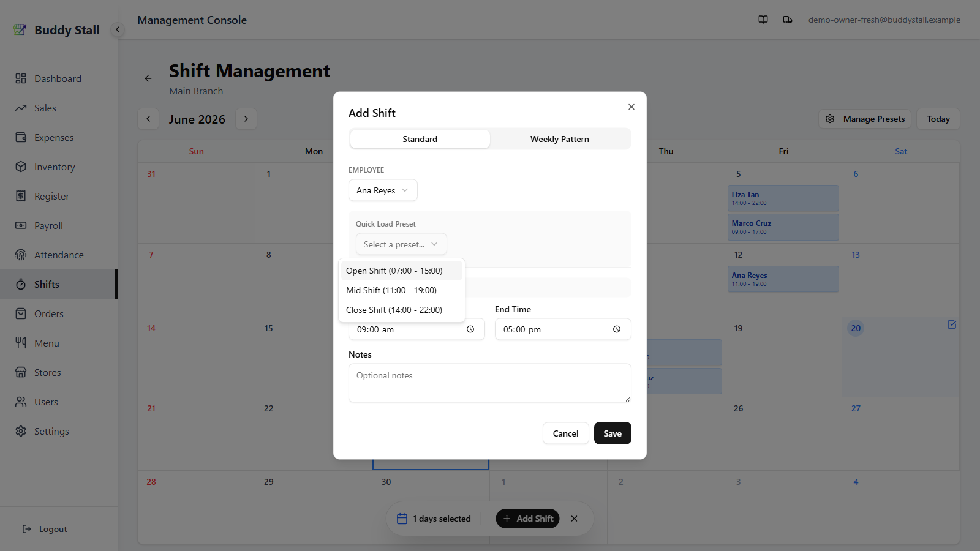
Task: Open the start time clock picker
Action: pos(470,329)
